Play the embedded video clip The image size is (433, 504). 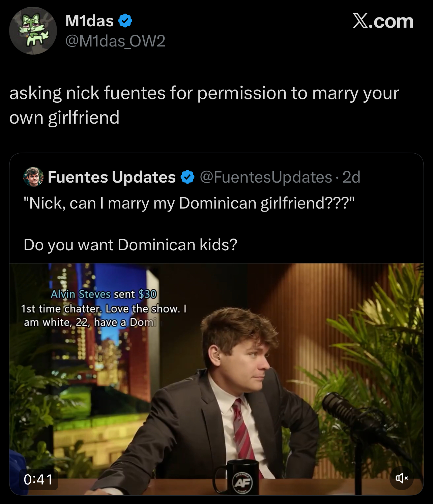click(216, 379)
